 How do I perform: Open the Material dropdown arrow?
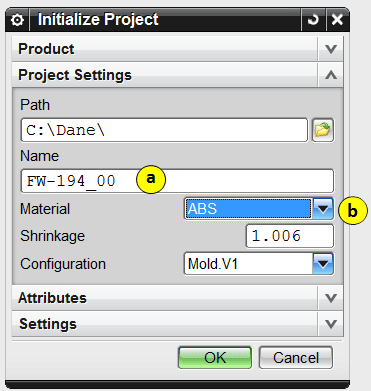point(323,209)
